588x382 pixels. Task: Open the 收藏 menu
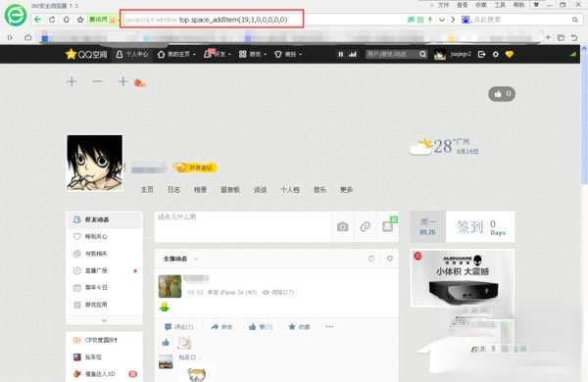[481, 5]
